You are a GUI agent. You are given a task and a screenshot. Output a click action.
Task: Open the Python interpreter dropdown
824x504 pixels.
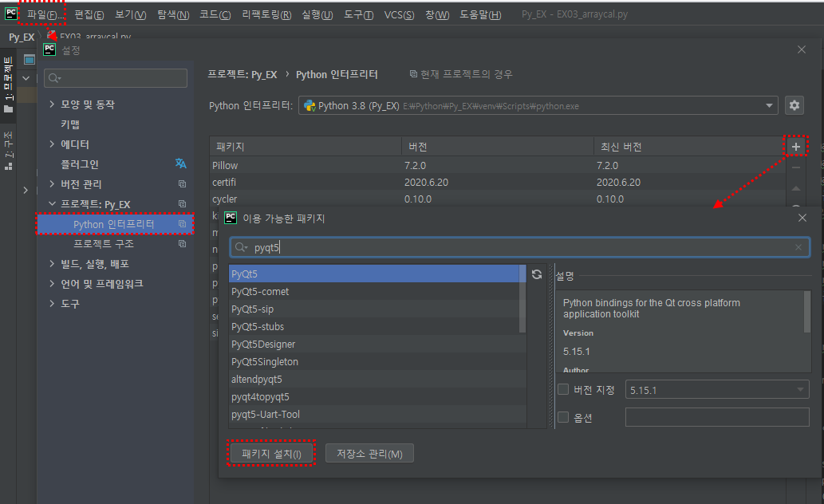(x=769, y=105)
